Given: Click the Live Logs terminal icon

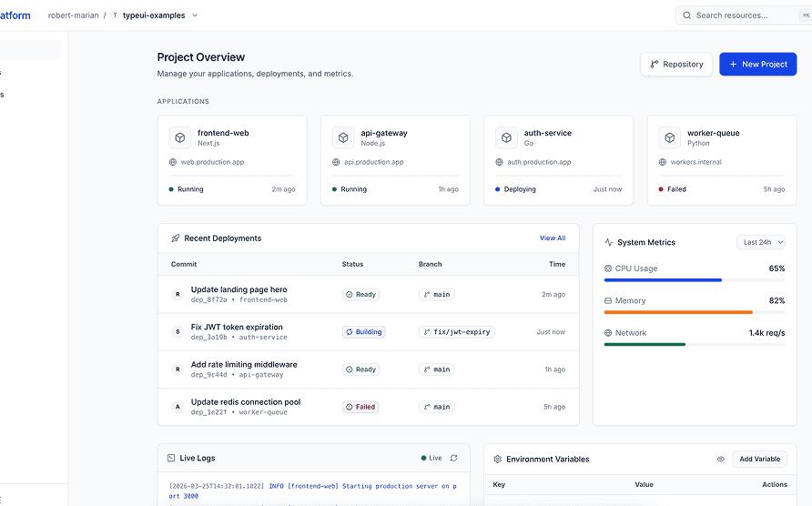Looking at the screenshot, I should point(171,458).
